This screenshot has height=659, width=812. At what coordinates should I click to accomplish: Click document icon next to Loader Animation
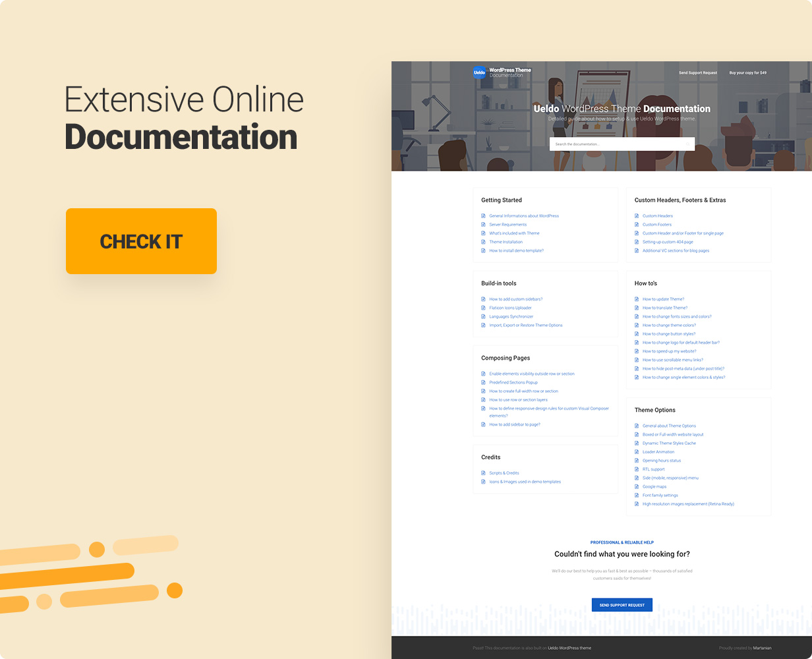tap(637, 452)
